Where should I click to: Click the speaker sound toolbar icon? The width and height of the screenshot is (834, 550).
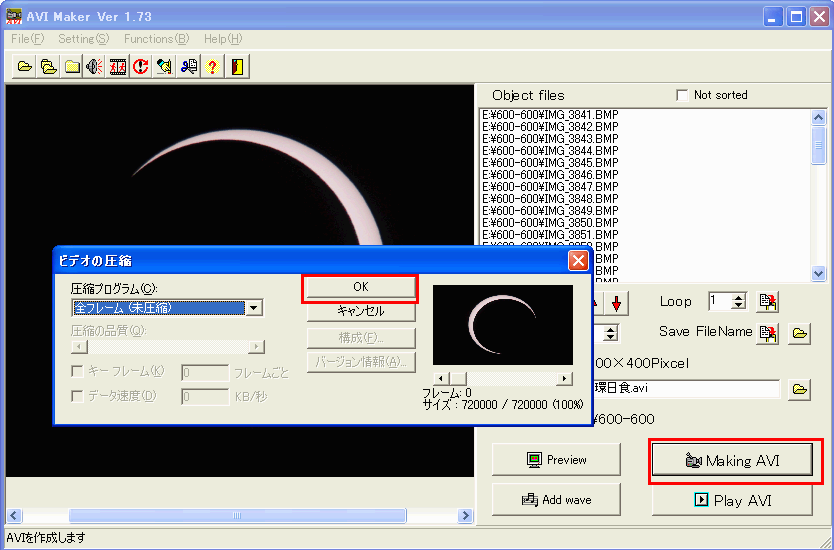pyautogui.click(x=95, y=67)
